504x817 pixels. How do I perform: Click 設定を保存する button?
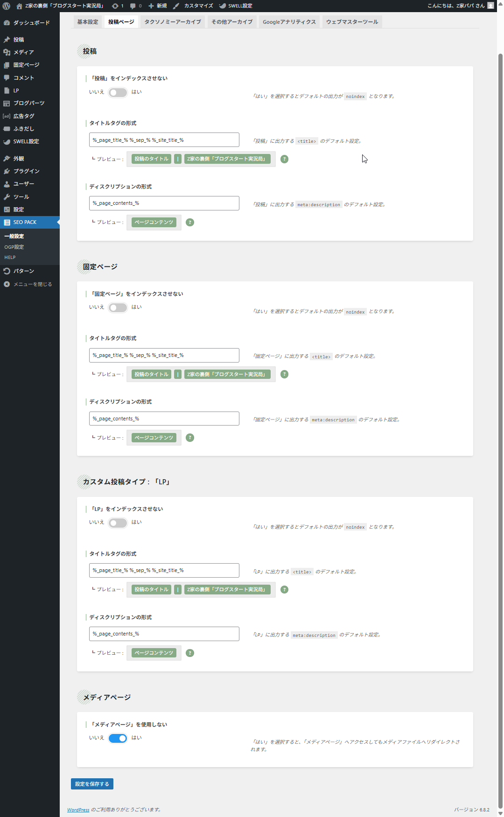[x=92, y=784]
